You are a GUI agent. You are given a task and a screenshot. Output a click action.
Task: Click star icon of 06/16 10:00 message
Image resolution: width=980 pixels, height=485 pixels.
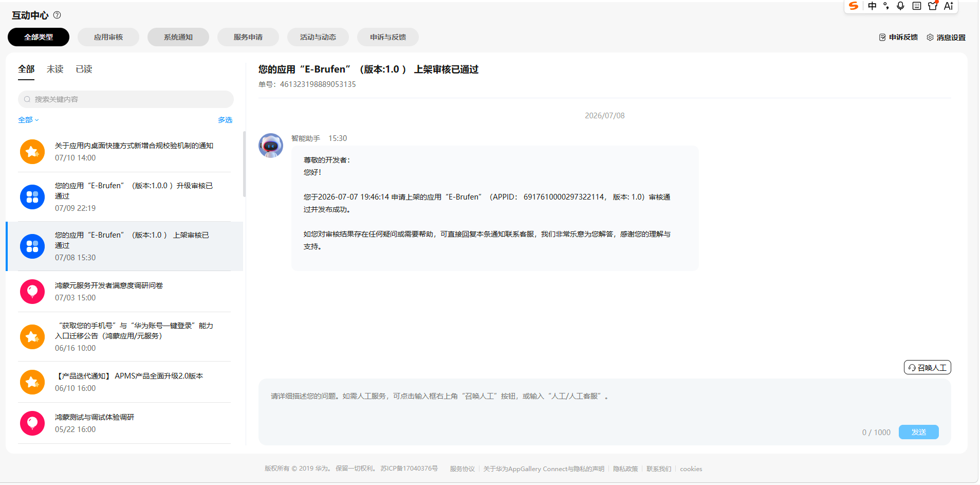32,337
